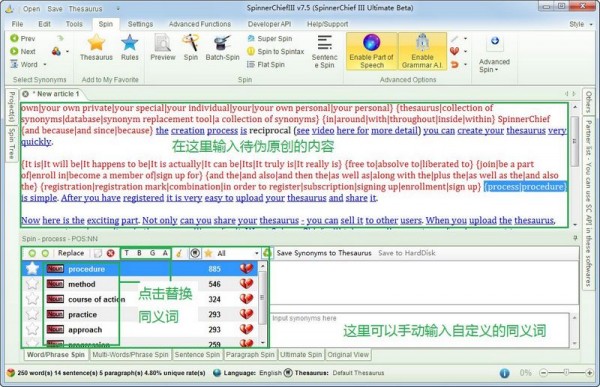The width and height of the screenshot is (600, 387).
Task: Click the heart icon in method row
Action: [x=246, y=284]
